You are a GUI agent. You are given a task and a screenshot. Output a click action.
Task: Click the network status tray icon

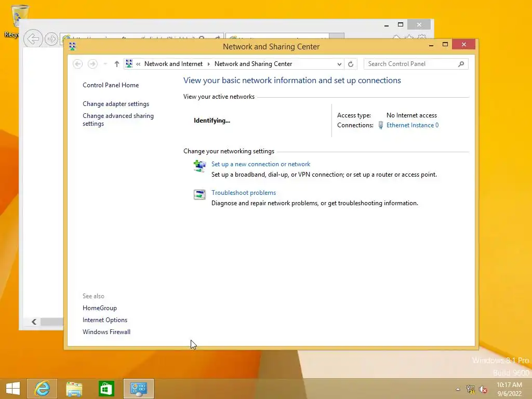click(471, 389)
